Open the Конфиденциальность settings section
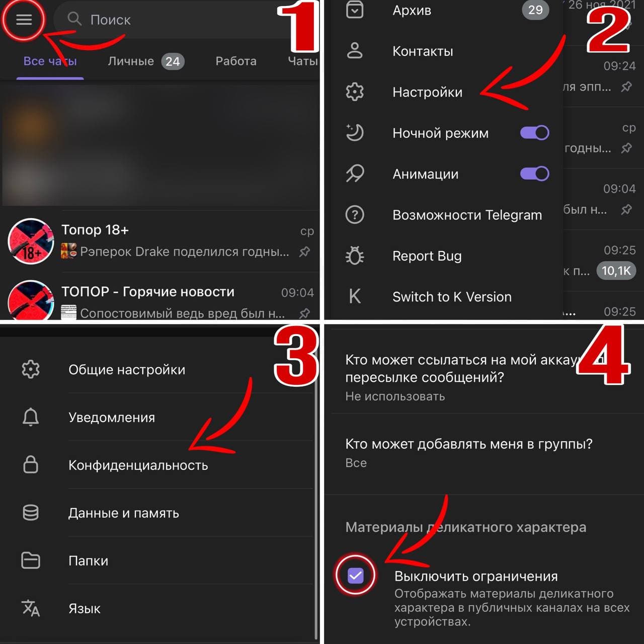644x644 pixels. click(138, 465)
